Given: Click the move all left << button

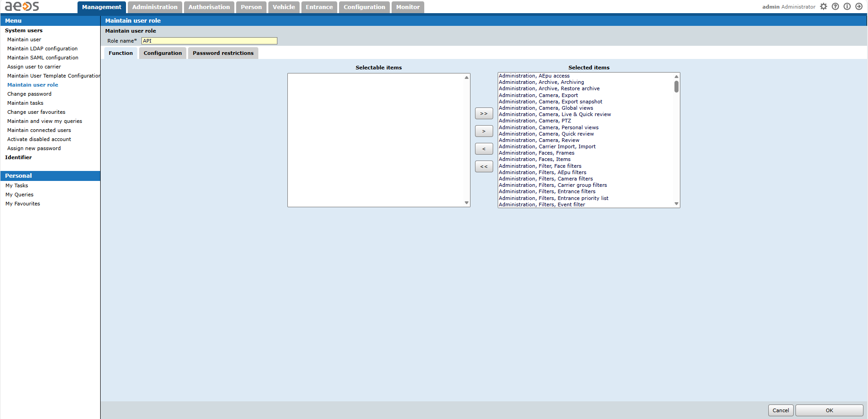Looking at the screenshot, I should [x=484, y=166].
